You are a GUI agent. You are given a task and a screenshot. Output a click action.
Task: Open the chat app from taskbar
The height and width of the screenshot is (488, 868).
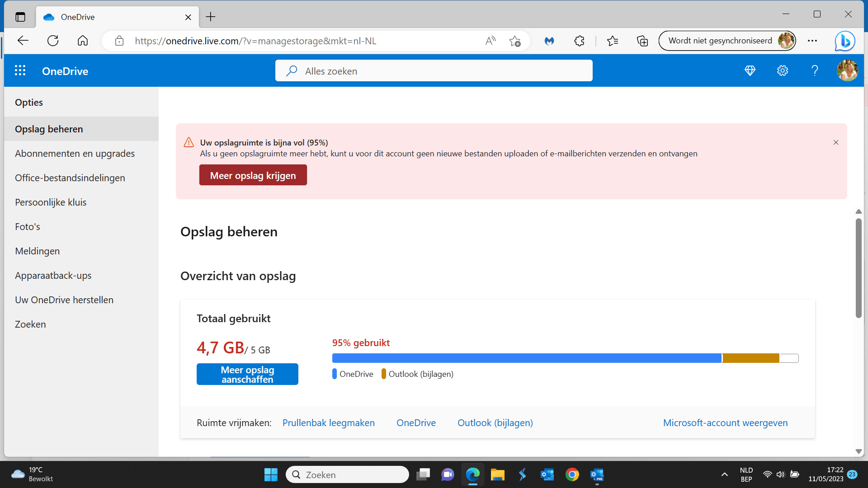(448, 474)
